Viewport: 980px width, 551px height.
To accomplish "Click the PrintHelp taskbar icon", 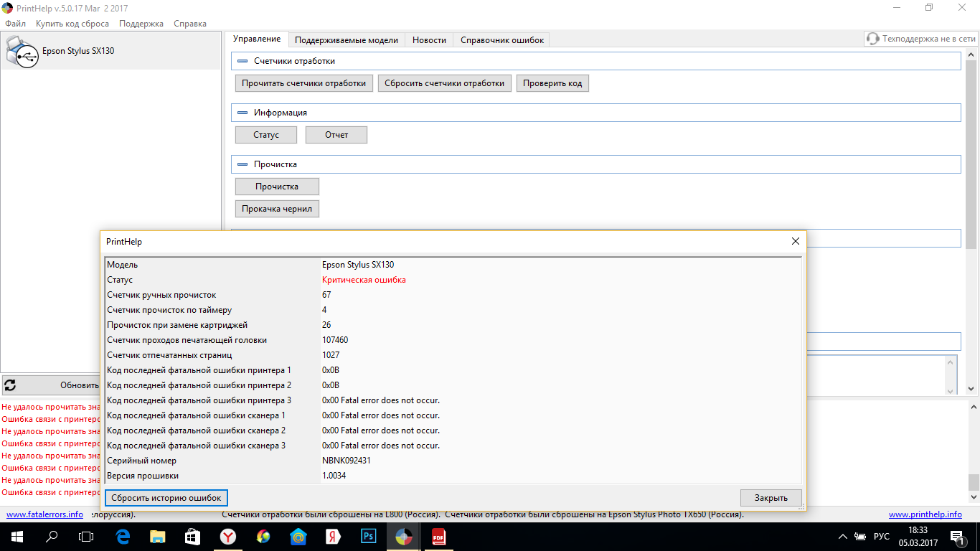I will coord(404,536).
